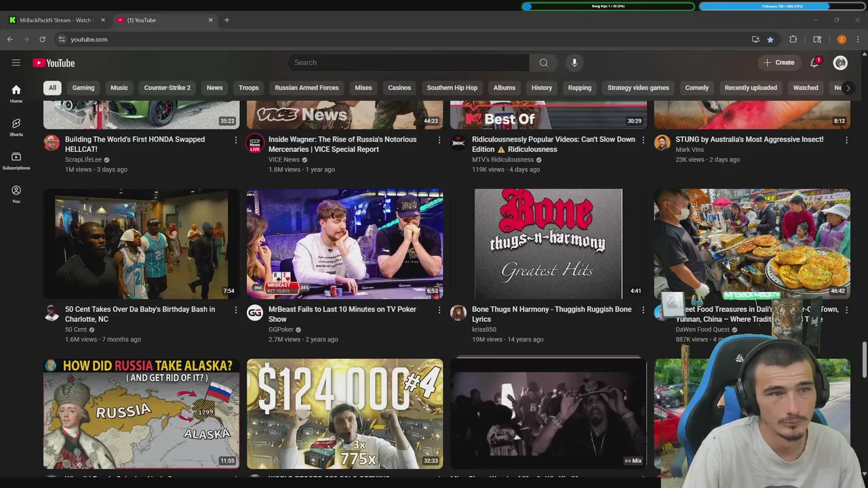Open ScrapLifeLee channel avatar

pos(52,142)
